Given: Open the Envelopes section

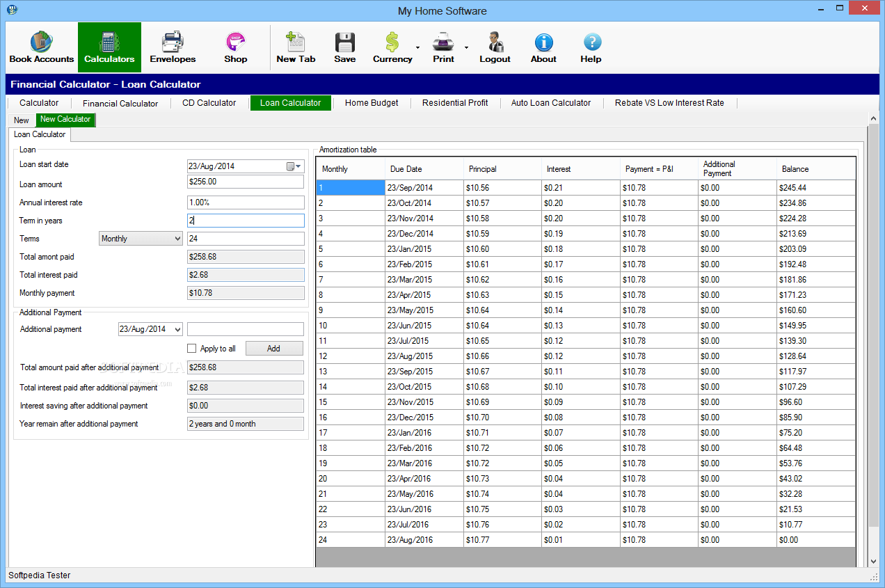Looking at the screenshot, I should [173, 47].
